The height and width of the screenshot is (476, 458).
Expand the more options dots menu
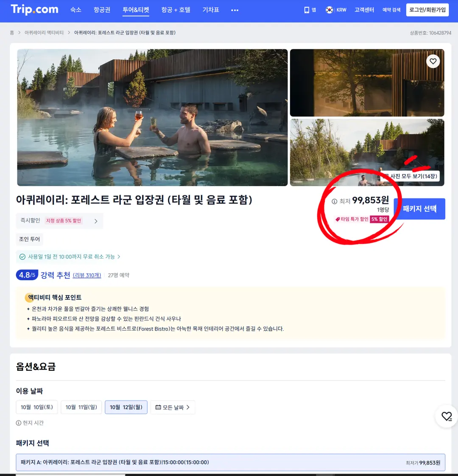(x=235, y=10)
